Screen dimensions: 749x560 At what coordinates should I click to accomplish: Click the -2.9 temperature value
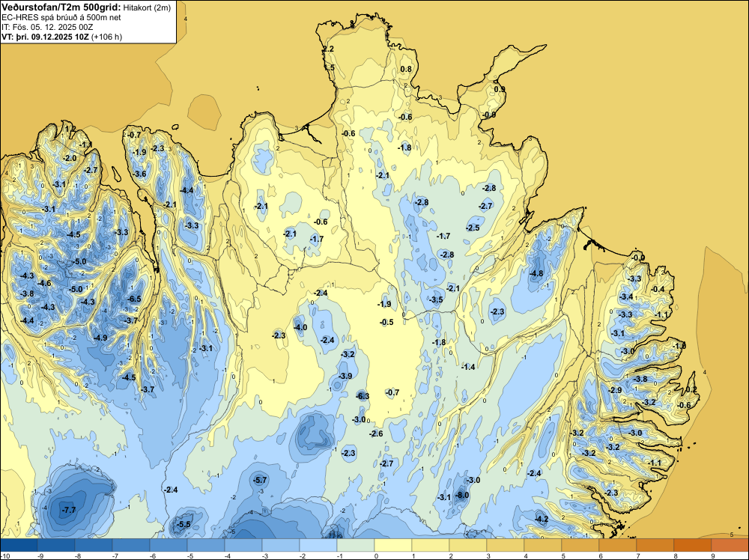point(615,390)
